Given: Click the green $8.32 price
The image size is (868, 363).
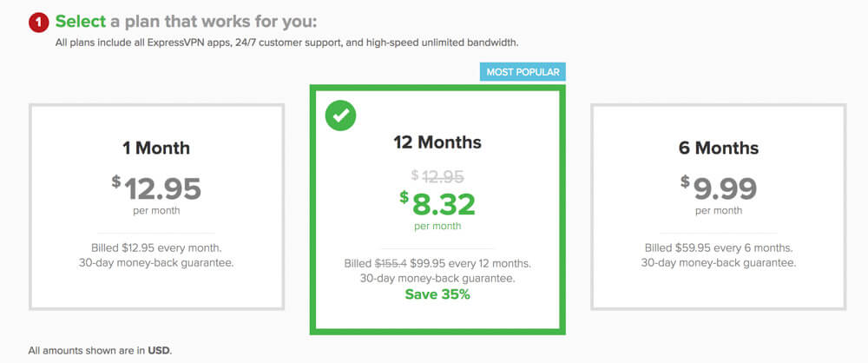Looking at the screenshot, I should 437,204.
